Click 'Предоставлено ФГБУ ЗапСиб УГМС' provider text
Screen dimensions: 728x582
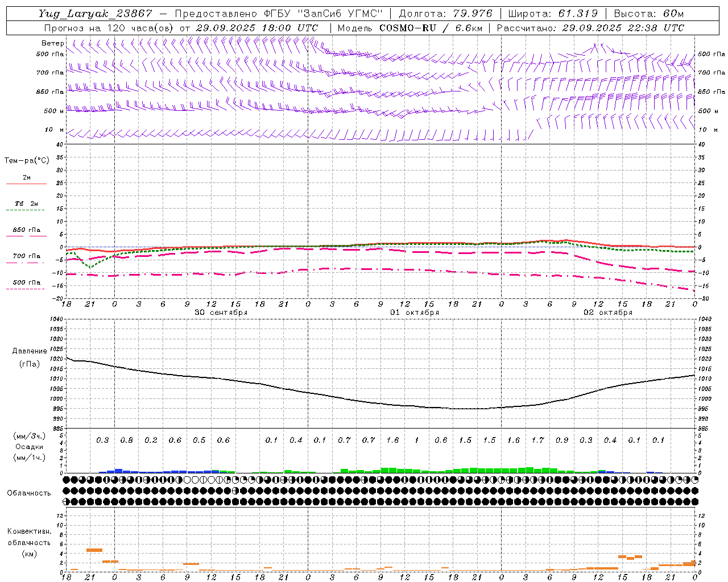click(x=279, y=14)
